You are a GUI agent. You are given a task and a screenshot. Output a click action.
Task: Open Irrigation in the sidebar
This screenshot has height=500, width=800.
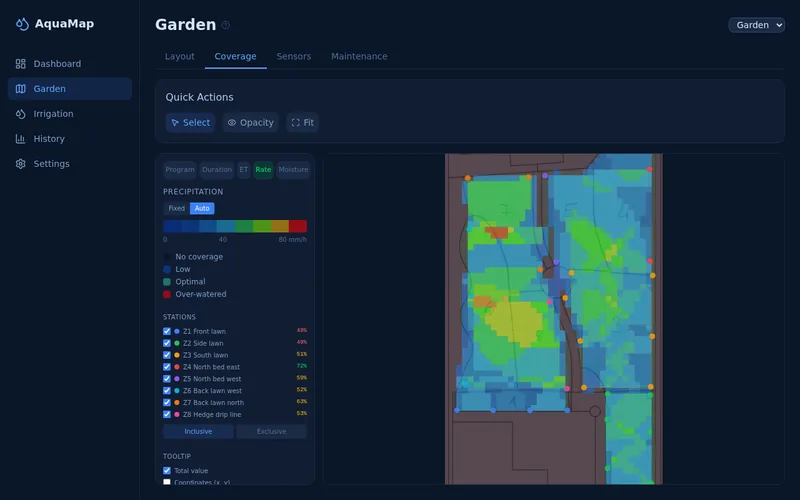(x=70, y=114)
